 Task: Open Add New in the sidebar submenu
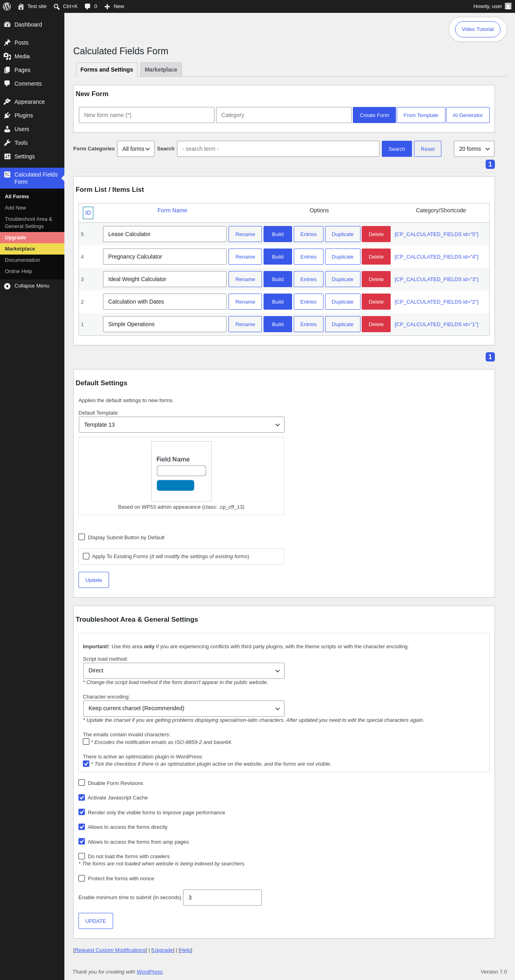(15, 208)
